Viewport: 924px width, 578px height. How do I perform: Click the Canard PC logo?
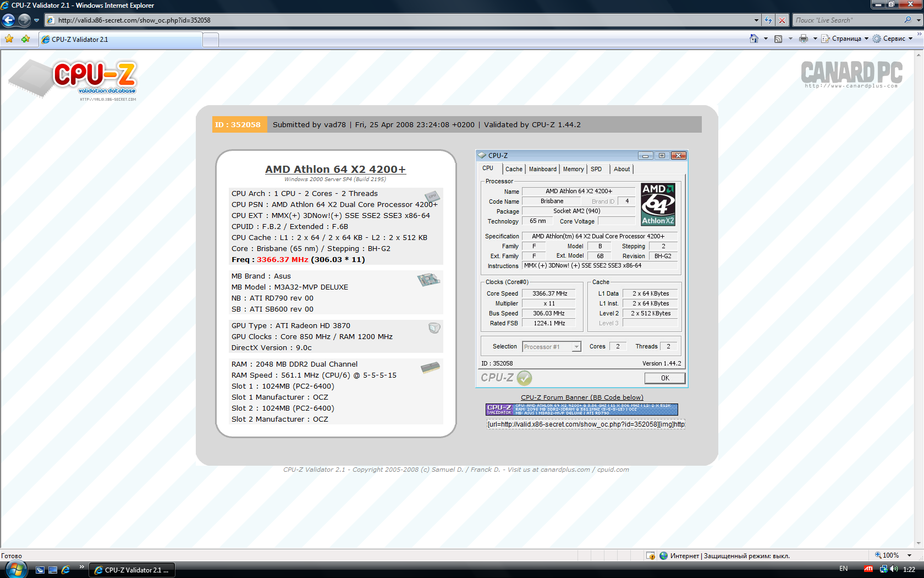(852, 74)
